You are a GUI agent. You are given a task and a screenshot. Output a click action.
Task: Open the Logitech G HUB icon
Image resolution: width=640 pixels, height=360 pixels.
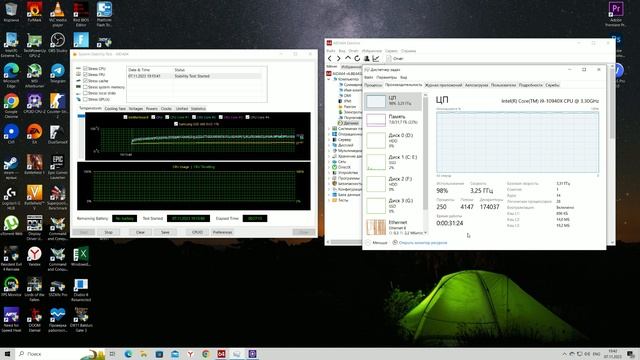pos(11,198)
